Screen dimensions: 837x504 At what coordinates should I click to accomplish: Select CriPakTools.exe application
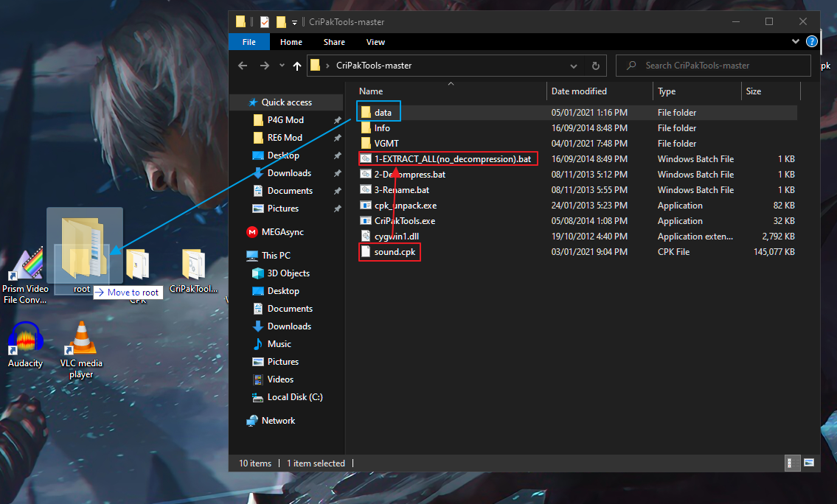(x=405, y=221)
